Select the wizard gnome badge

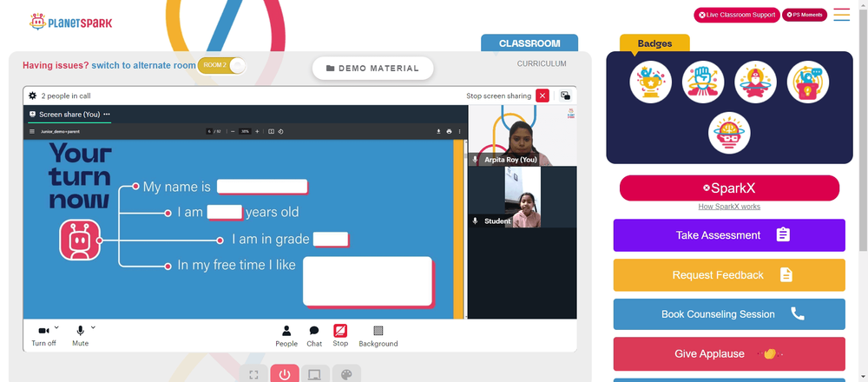coord(756,82)
